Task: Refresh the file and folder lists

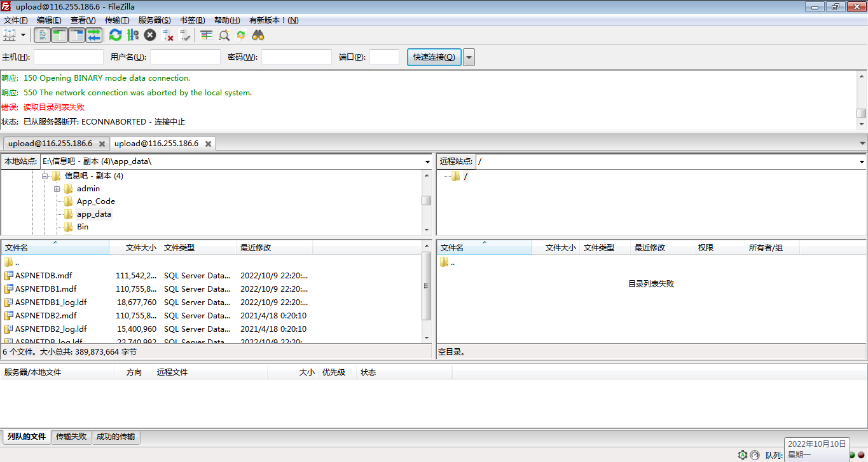Action: click(x=115, y=35)
